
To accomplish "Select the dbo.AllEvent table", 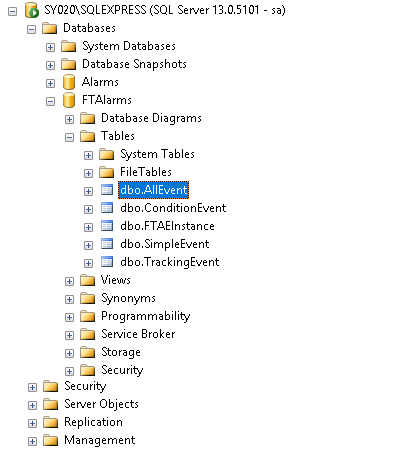I will [x=153, y=190].
